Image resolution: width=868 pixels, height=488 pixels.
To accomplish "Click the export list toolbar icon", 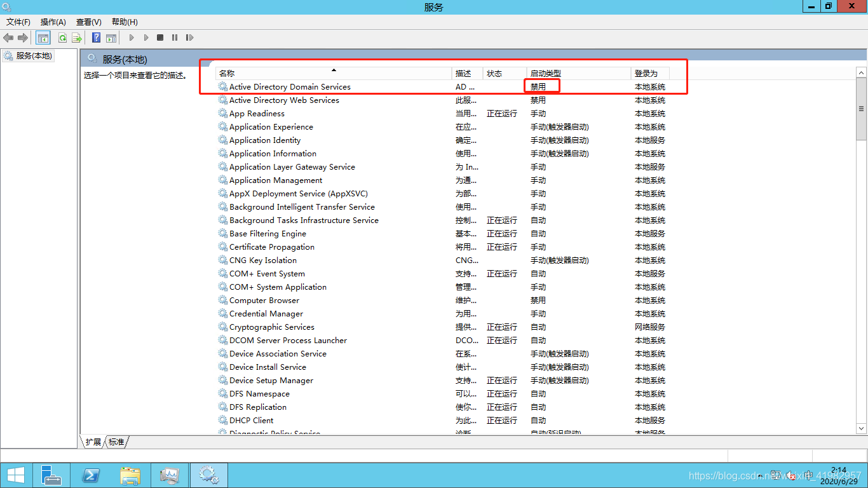I will [77, 38].
